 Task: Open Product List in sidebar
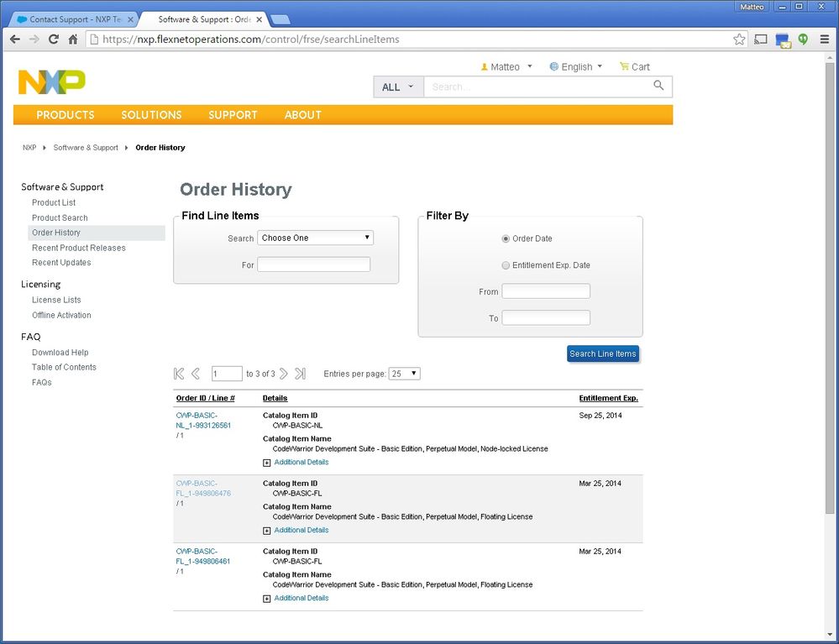coord(54,202)
